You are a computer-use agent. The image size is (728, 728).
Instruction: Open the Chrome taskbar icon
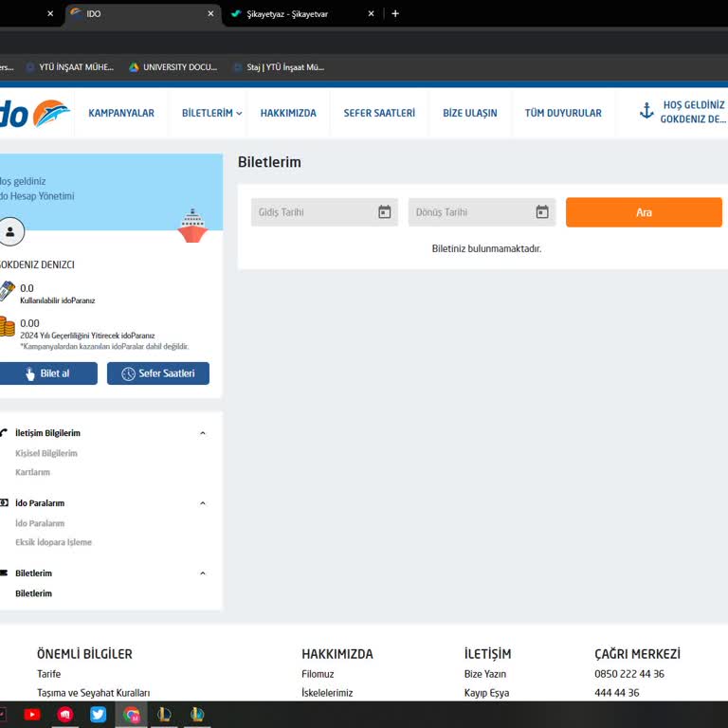click(x=132, y=714)
